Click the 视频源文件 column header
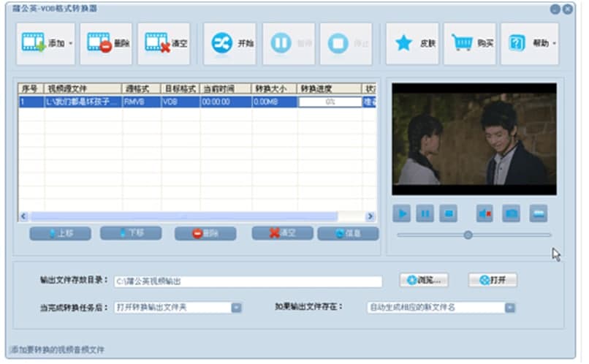This screenshot has height=364, width=589. click(x=83, y=88)
